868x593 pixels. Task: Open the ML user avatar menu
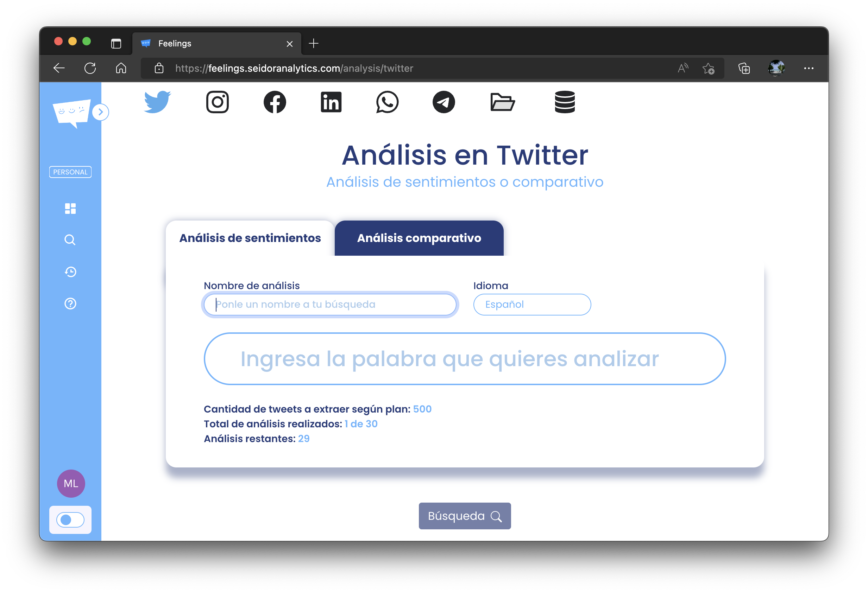pos(71,483)
